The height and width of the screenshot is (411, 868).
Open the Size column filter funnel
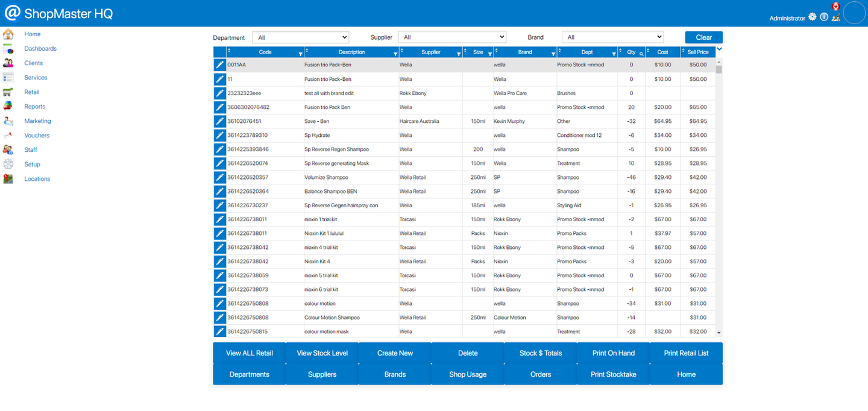tap(489, 54)
